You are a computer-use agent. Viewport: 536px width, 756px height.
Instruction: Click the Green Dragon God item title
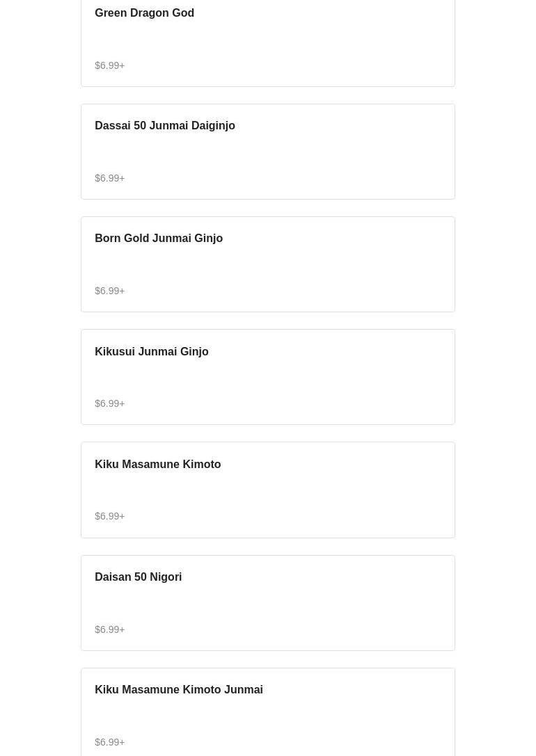pos(144,13)
